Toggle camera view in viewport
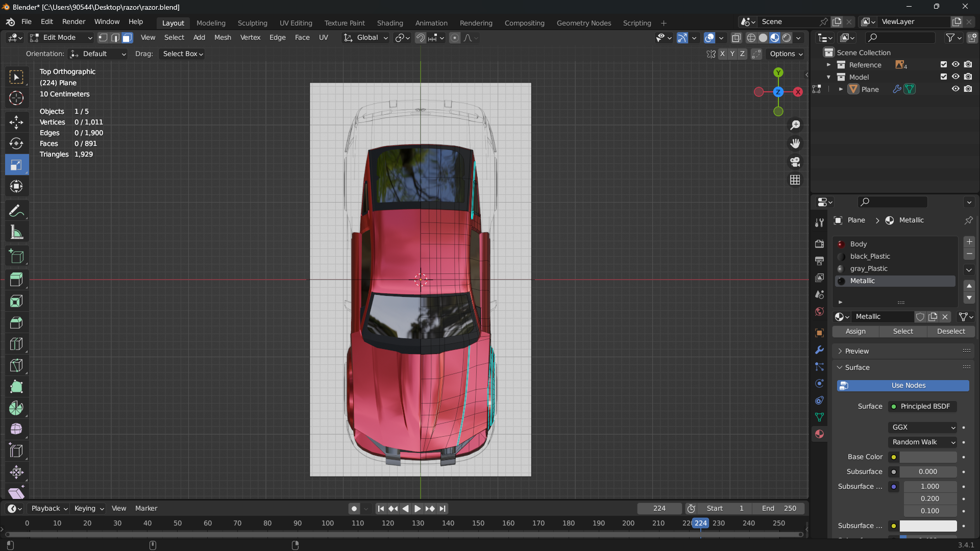The image size is (980, 551). [x=795, y=162]
